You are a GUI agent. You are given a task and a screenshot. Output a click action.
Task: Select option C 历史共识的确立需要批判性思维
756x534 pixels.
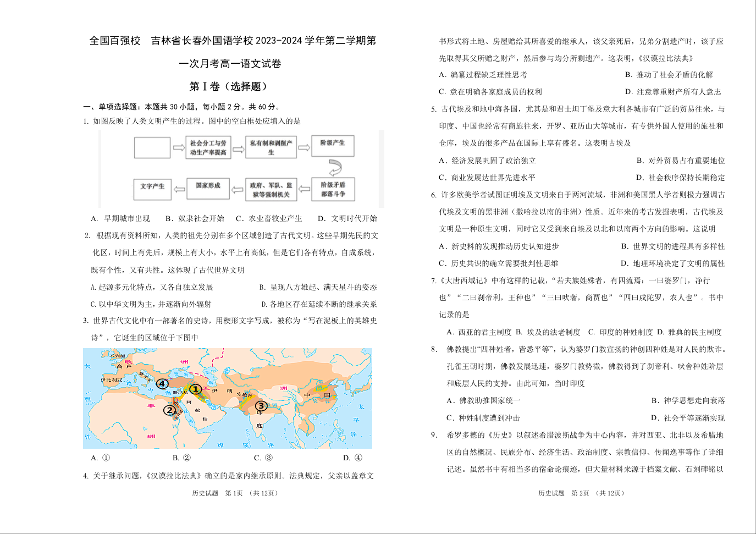click(499, 263)
